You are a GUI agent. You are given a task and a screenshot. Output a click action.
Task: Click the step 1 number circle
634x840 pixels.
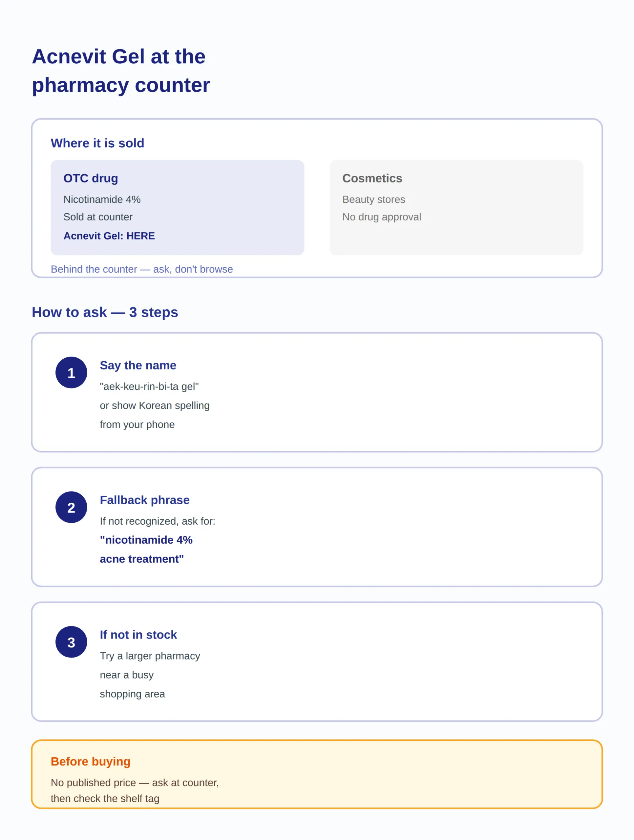(x=71, y=372)
